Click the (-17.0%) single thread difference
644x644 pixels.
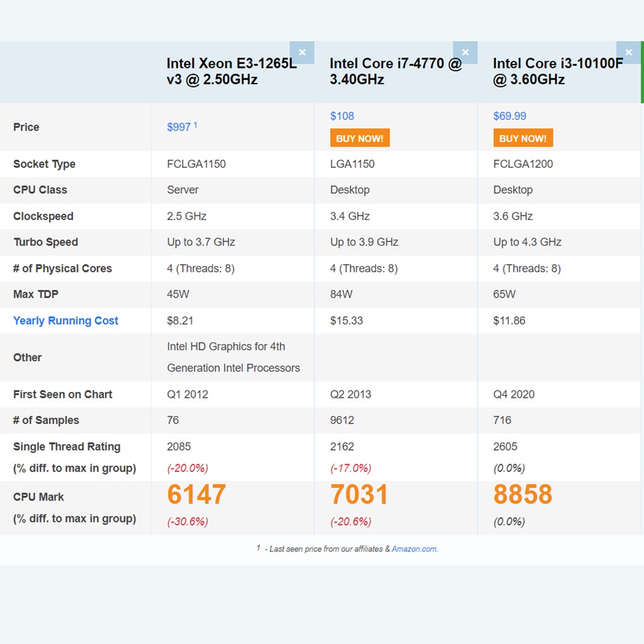pyautogui.click(x=351, y=468)
